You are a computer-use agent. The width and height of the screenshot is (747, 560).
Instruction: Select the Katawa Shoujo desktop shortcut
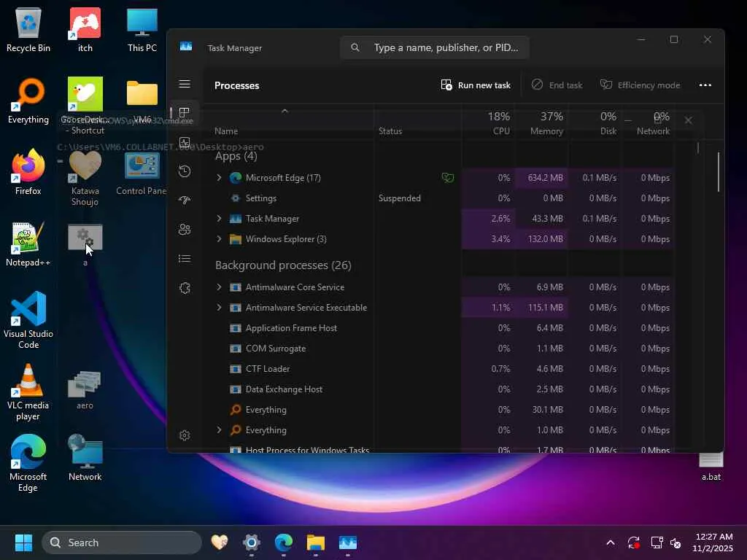85,179
